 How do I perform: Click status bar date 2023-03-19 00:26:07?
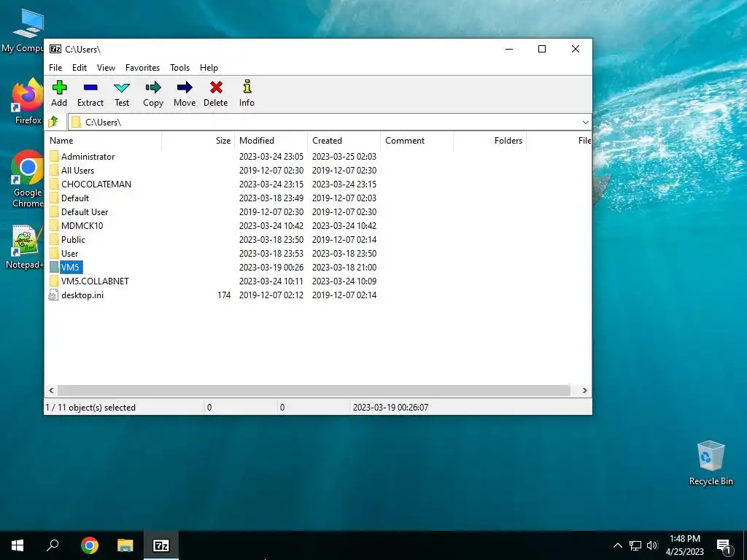point(390,408)
